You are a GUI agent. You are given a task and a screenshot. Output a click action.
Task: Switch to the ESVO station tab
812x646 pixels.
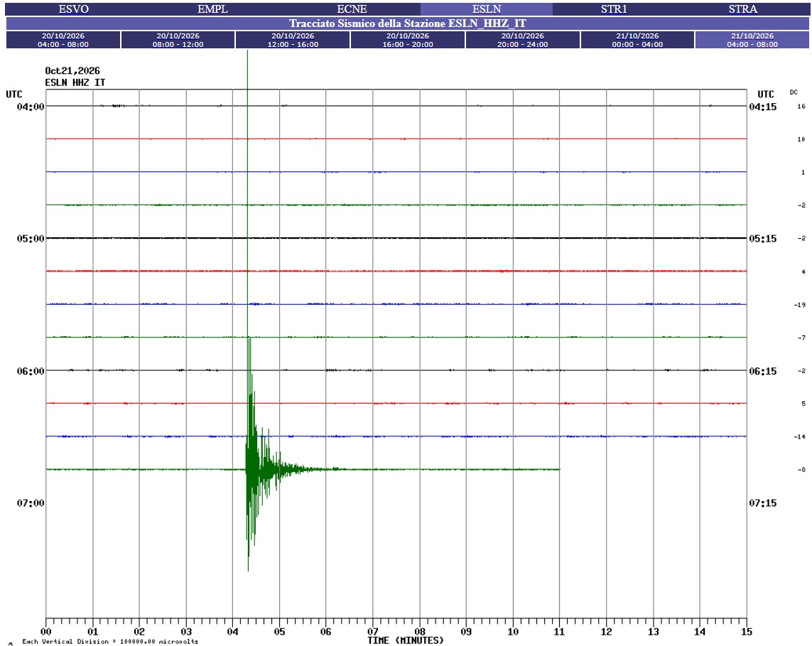74,9
